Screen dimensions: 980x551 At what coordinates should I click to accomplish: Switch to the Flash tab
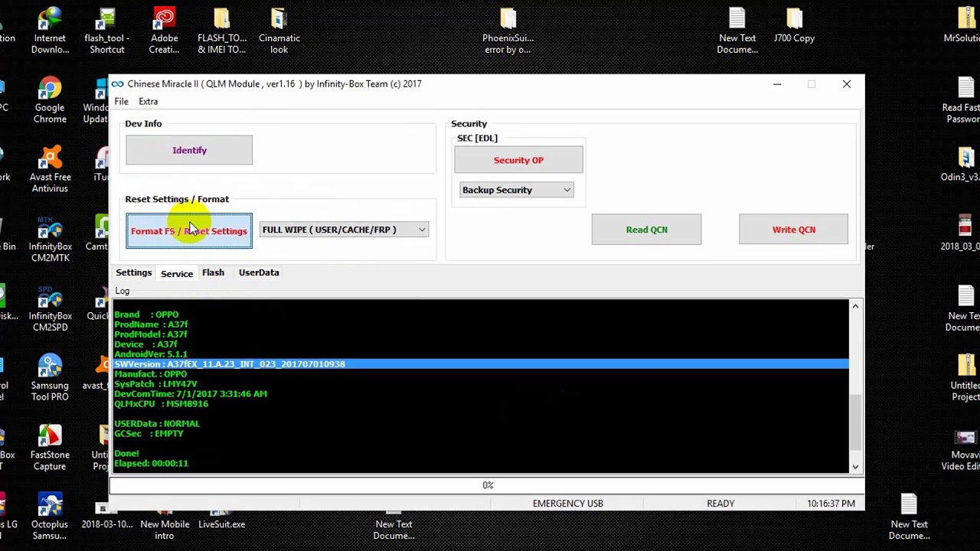213,272
